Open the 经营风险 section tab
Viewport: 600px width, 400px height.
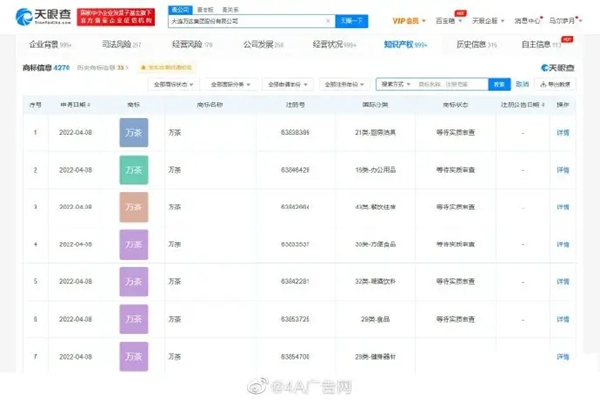[192, 44]
